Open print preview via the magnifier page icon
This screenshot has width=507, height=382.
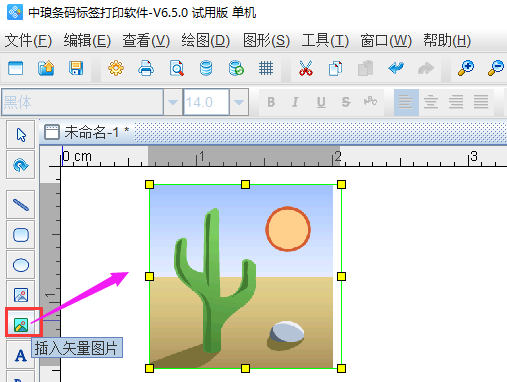coord(176,68)
